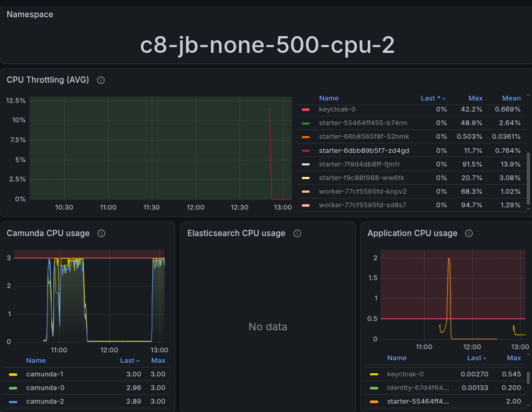
Task: Open color picker for Application starter-55464ff4... swatch
Action: tap(374, 402)
